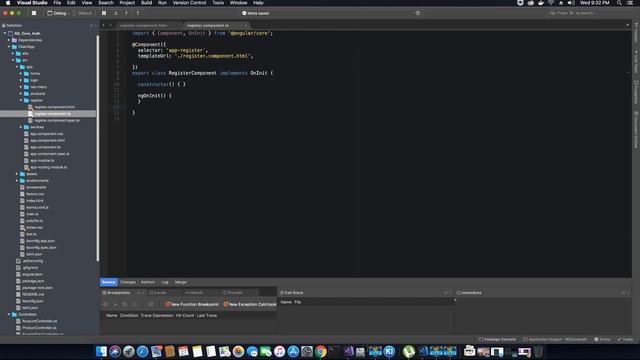Image resolution: width=640 pixels, height=360 pixels.
Task: Select the Source view tab
Action: pyautogui.click(x=109, y=282)
